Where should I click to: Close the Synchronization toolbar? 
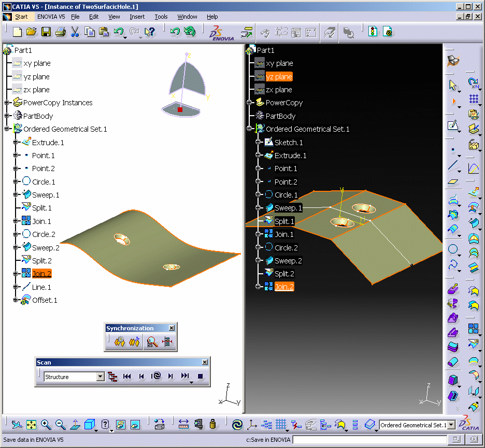pyautogui.click(x=172, y=328)
